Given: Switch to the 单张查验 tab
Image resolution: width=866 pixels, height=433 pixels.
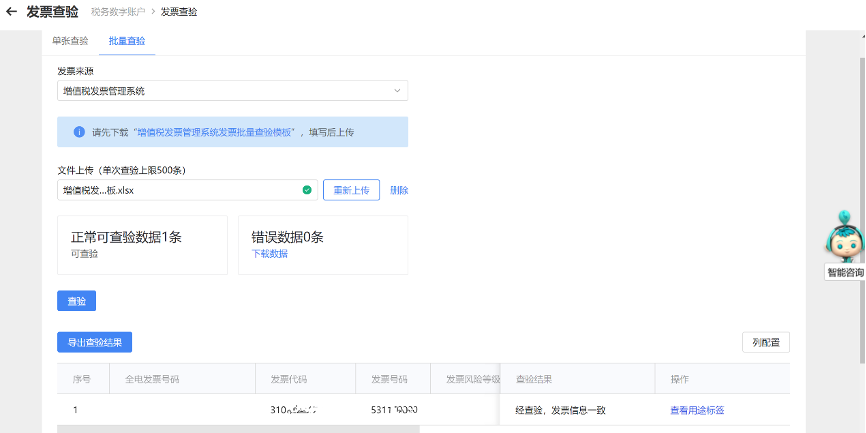Looking at the screenshot, I should 70,42.
